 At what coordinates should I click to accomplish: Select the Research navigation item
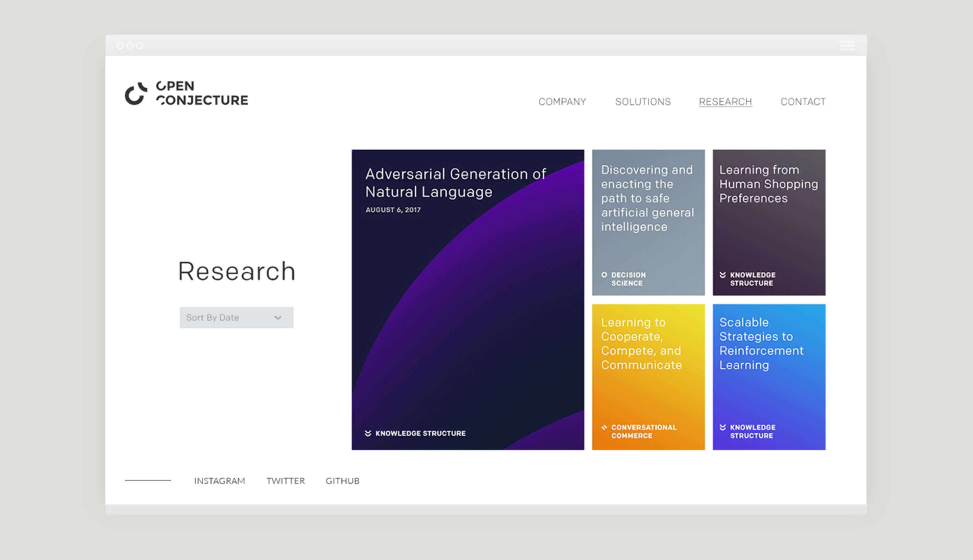(x=725, y=101)
